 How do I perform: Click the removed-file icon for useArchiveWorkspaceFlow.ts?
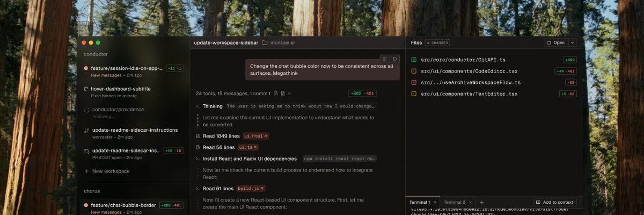pos(414,82)
